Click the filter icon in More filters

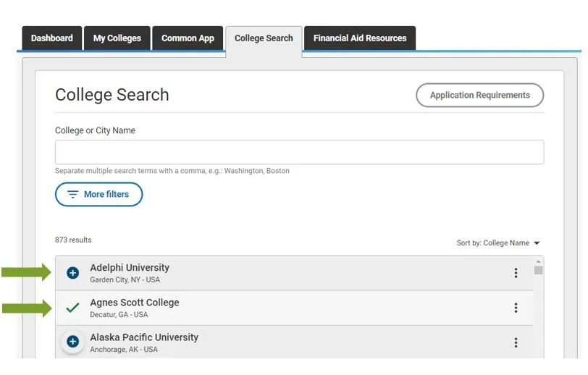[73, 195]
